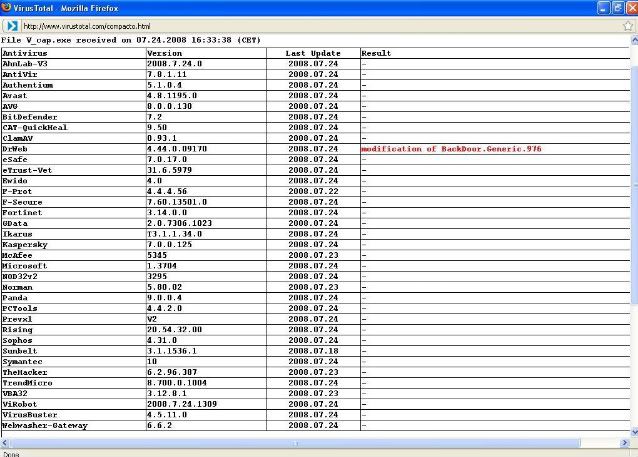Click the 'Prevx1' table cell
638x457 pixels.
[x=74, y=319]
